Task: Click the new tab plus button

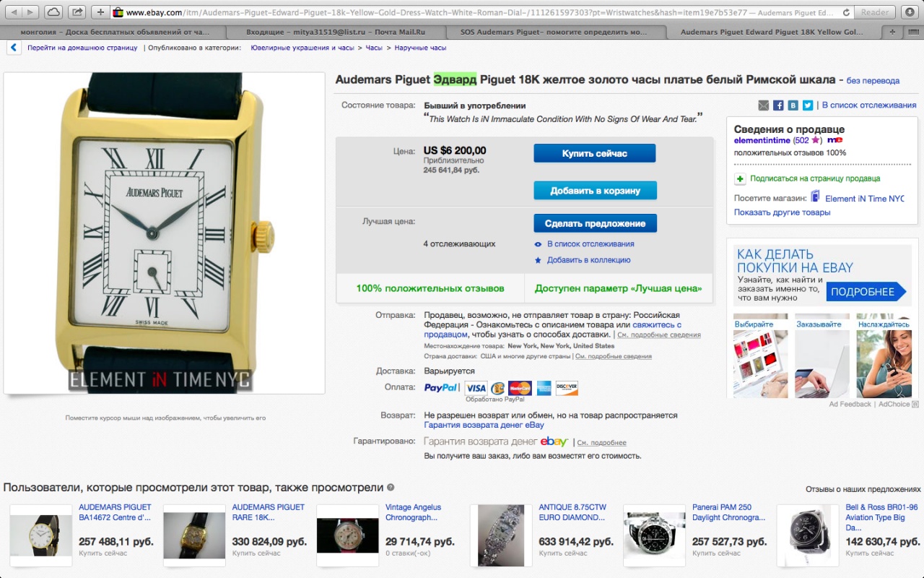Action: tap(893, 33)
